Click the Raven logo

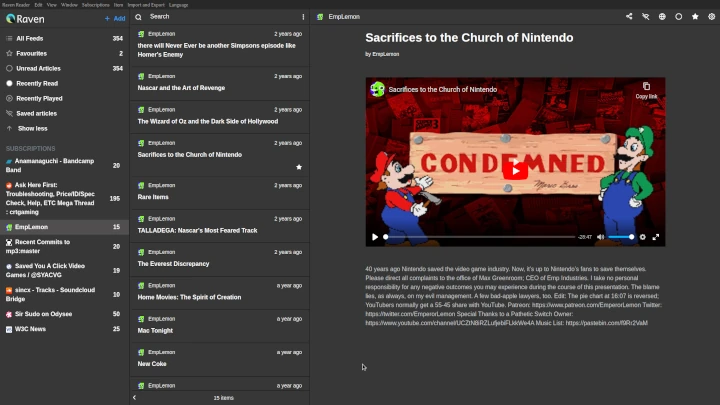pos(25,19)
